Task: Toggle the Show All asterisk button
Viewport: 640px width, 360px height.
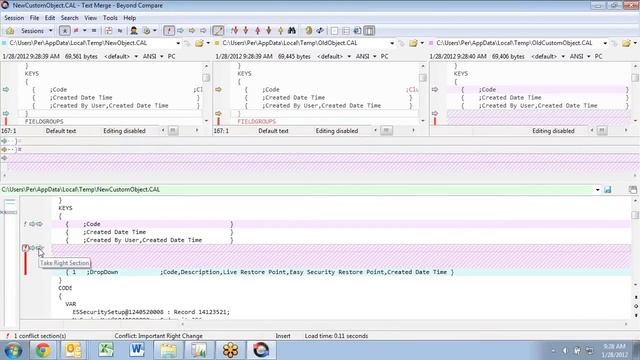Action: 64,31
